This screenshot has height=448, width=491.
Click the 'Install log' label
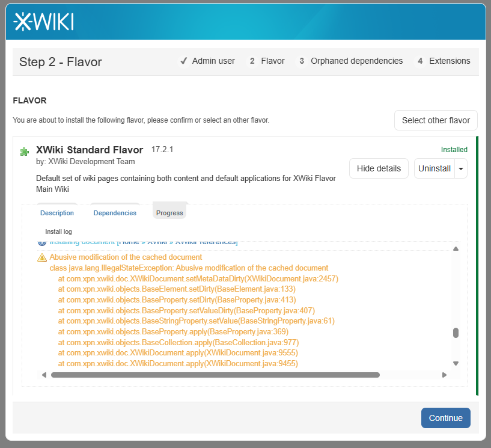58,232
